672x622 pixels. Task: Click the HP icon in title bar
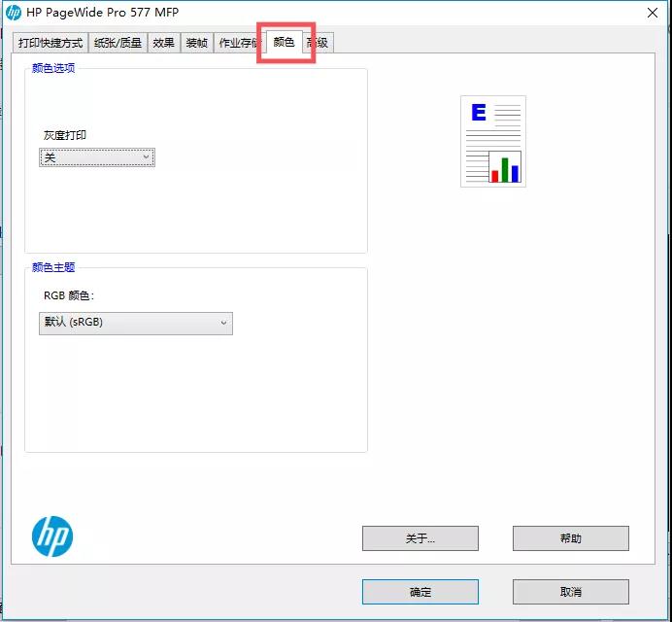14,13
